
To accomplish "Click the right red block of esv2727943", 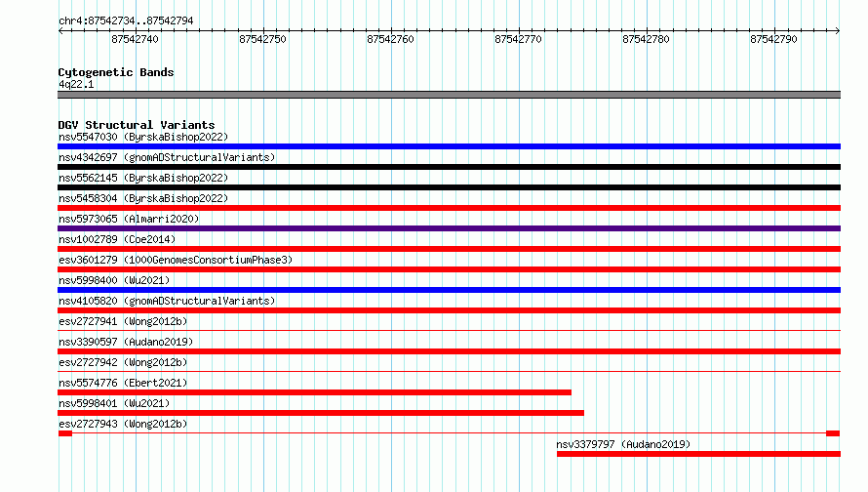I will 833,433.
